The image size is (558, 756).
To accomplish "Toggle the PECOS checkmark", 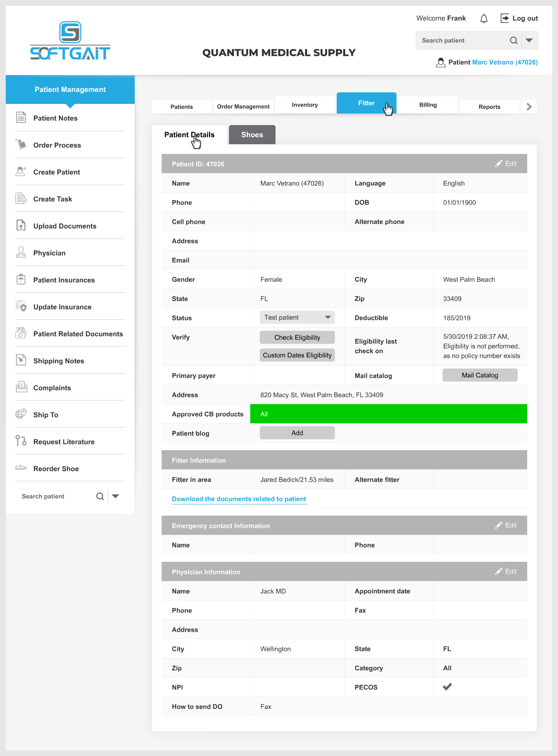I will (x=447, y=687).
